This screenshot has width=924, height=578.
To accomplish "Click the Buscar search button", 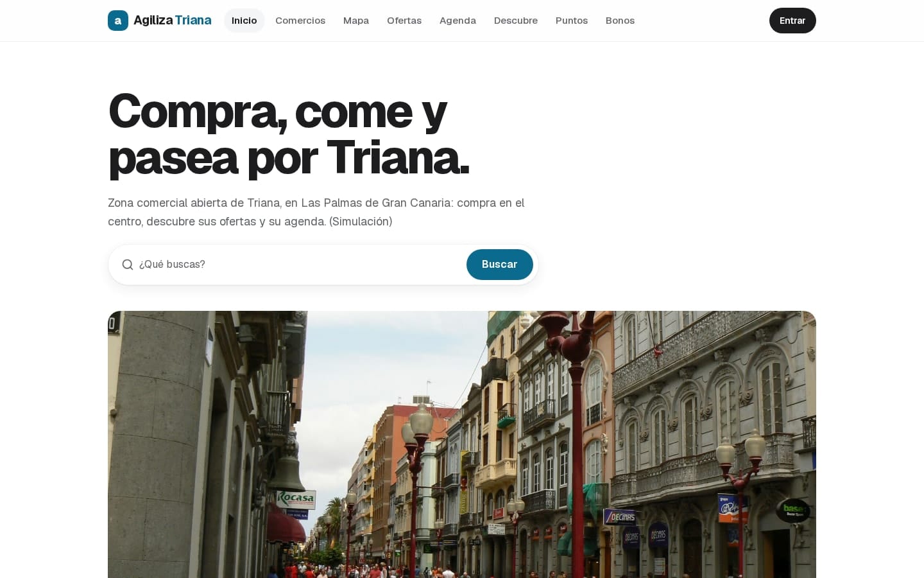I will tap(499, 265).
